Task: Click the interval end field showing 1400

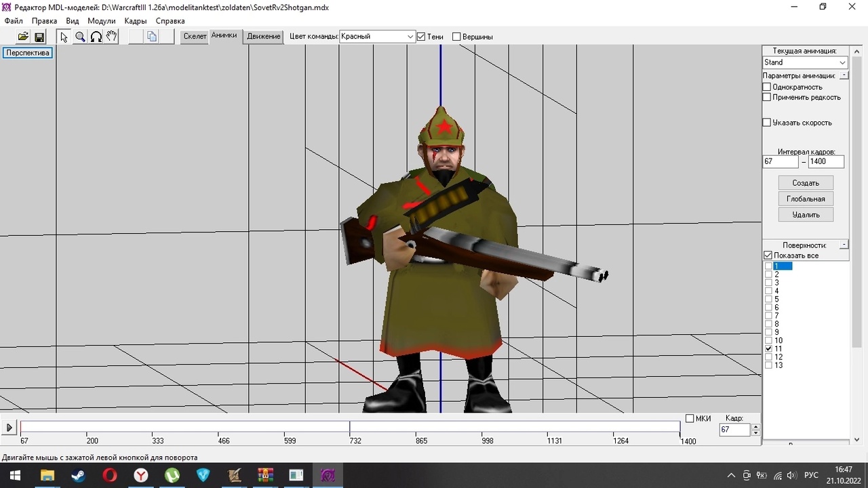Action: click(x=826, y=161)
